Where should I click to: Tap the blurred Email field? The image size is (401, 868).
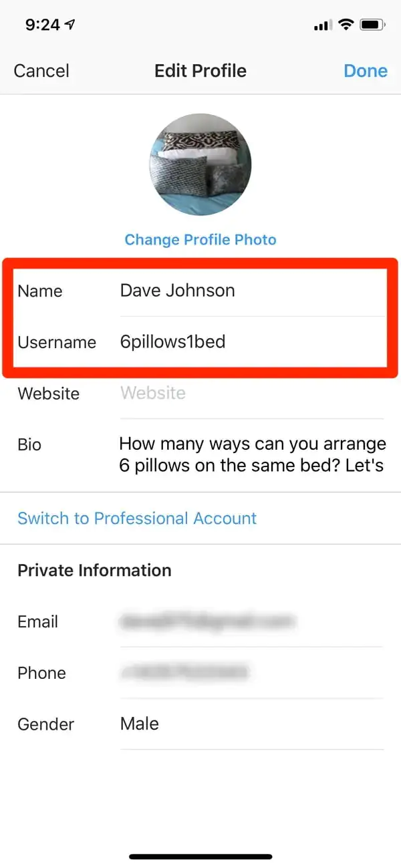click(x=207, y=621)
